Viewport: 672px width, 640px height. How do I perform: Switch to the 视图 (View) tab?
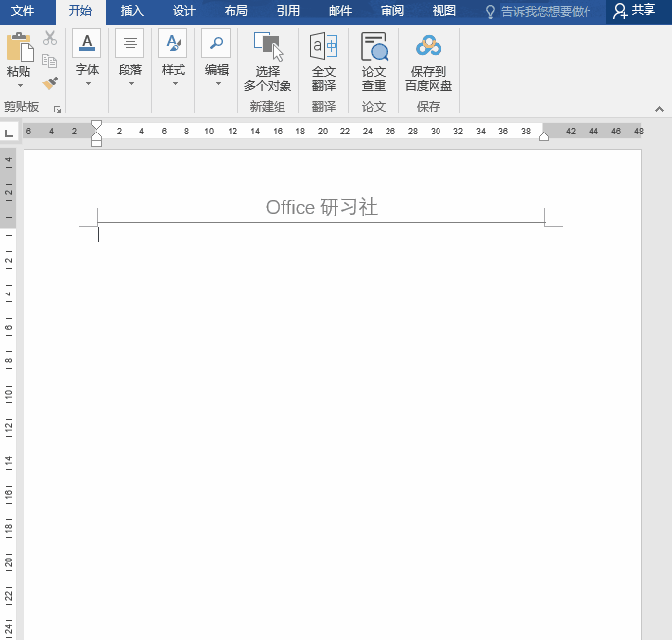click(444, 11)
